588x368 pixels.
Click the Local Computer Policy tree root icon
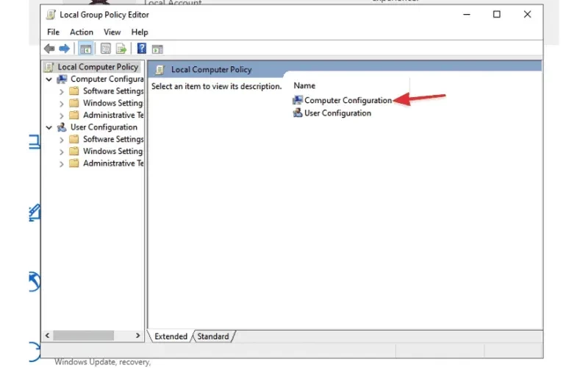(49, 67)
